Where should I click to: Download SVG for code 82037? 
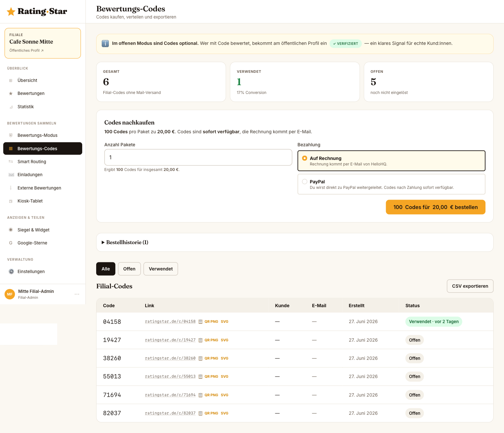tap(225, 413)
